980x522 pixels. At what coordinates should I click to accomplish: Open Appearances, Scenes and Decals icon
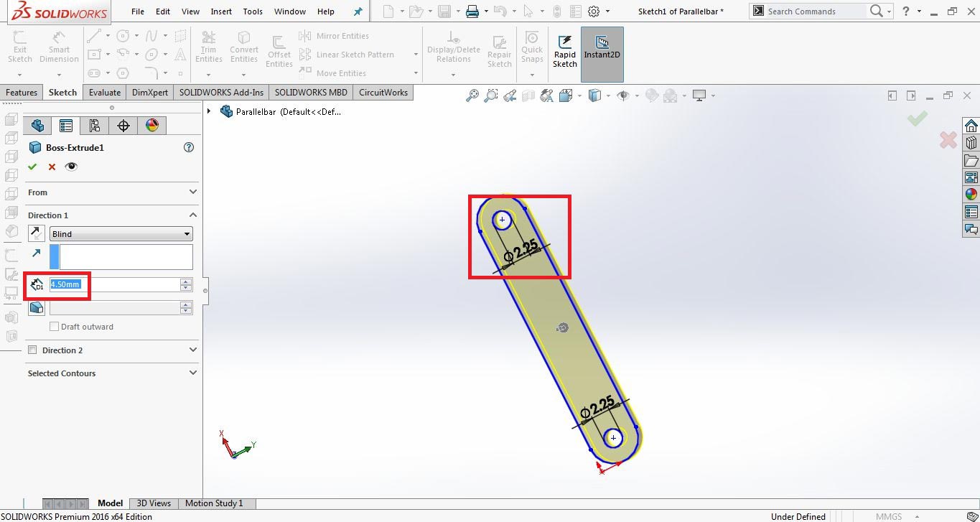coord(971,195)
